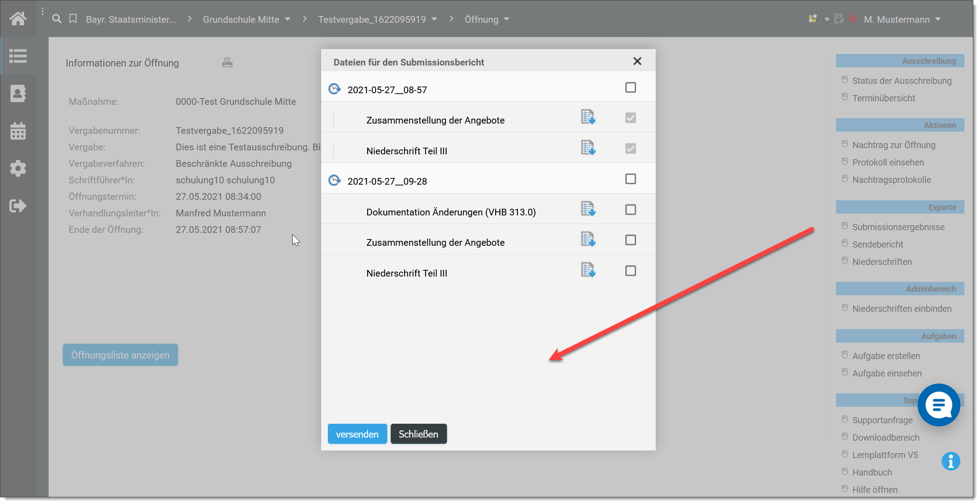
Task: Open the contacts sidebar icon
Action: pyautogui.click(x=18, y=94)
